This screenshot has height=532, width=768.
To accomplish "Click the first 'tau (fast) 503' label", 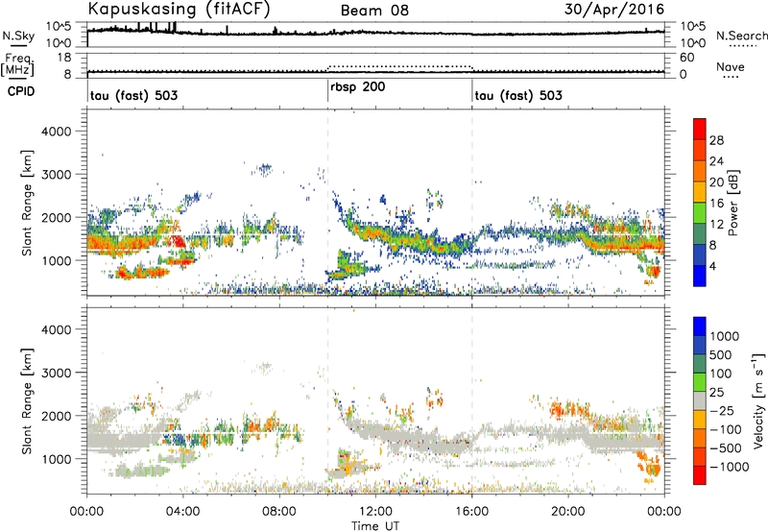I will (133, 95).
